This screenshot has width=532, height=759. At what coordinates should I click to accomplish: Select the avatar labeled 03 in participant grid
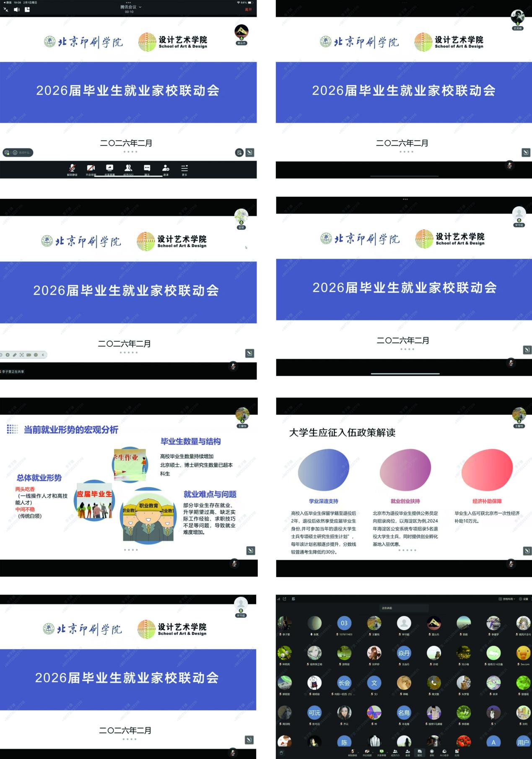tap(344, 623)
